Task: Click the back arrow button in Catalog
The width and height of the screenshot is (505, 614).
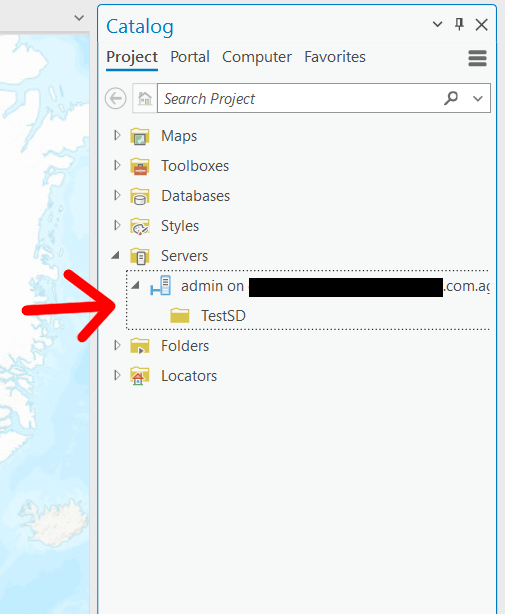Action: 115,98
